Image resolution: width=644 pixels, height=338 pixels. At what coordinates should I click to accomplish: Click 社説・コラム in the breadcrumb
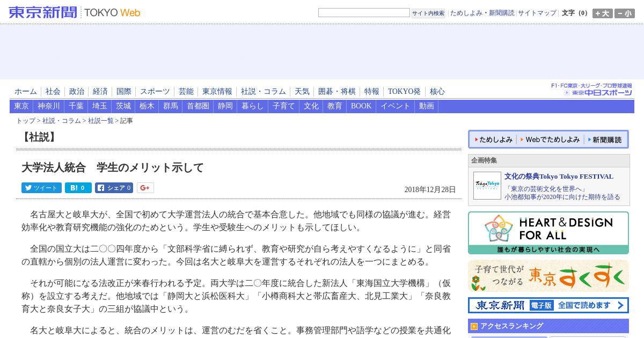coord(62,121)
